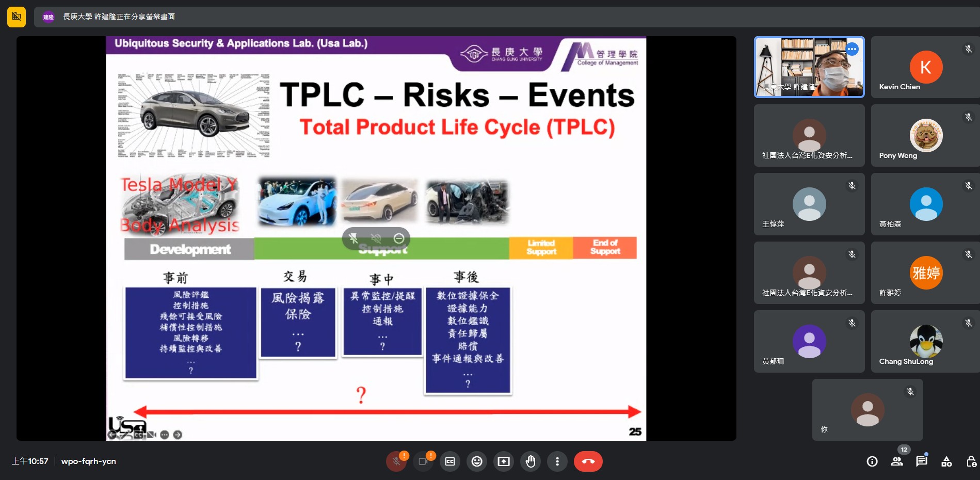Viewport: 980px width, 480px height.
Task: Click the muted mic icon on 王惇萍's tile
Action: [x=852, y=186]
